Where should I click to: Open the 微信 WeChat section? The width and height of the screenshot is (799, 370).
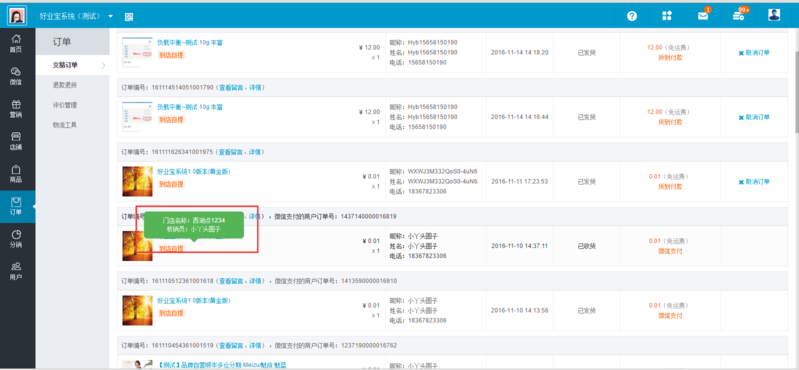(x=17, y=76)
